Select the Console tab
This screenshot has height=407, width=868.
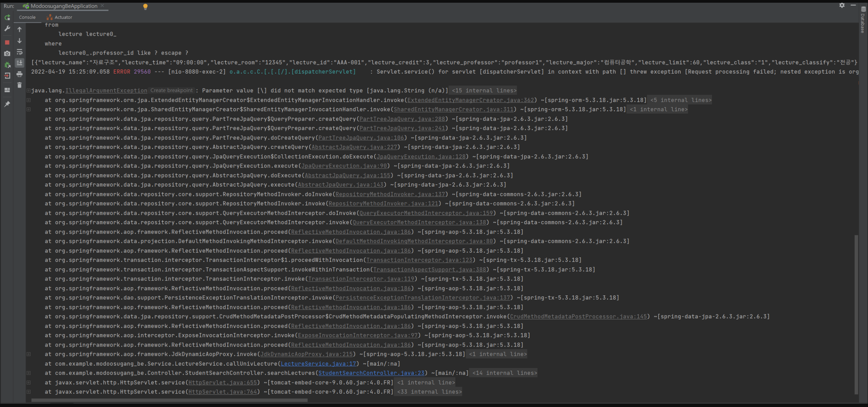point(27,17)
